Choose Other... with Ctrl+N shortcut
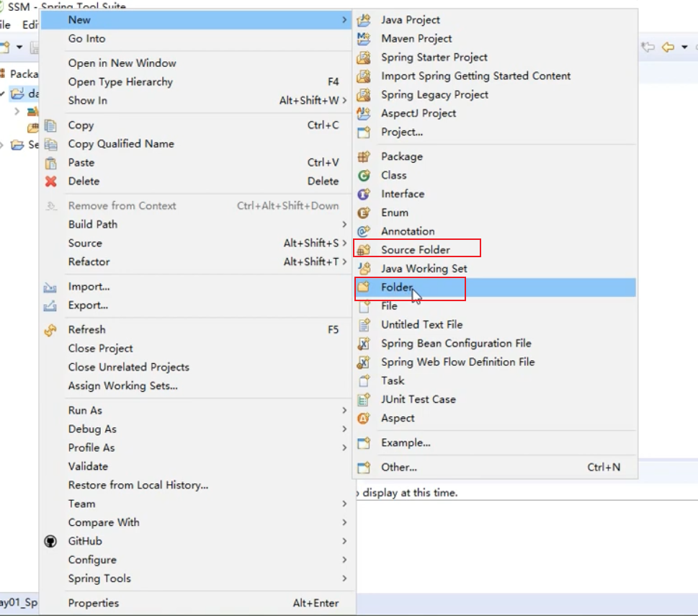698x616 pixels. point(495,468)
